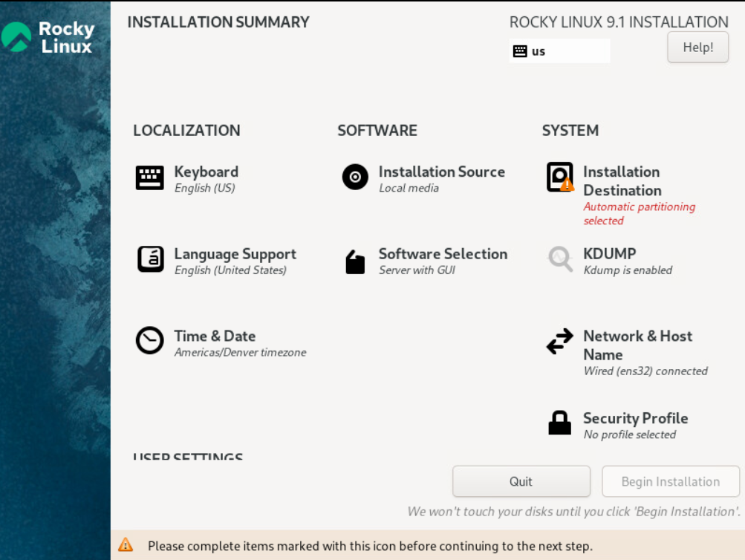Click the Security Profile padlock icon

point(559,423)
